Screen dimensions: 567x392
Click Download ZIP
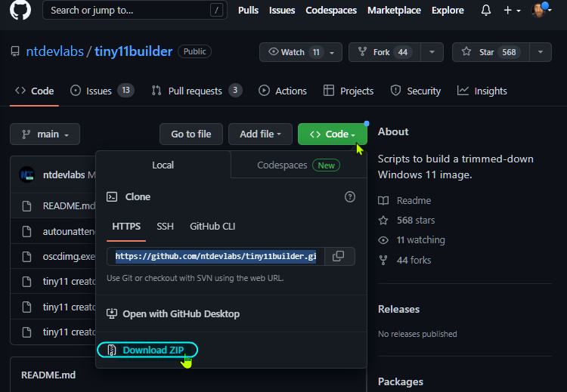pos(147,350)
